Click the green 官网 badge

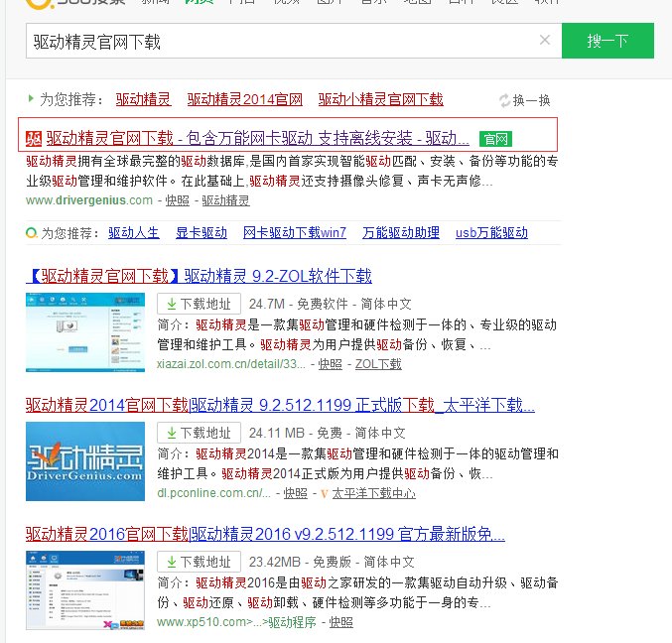coord(495,139)
